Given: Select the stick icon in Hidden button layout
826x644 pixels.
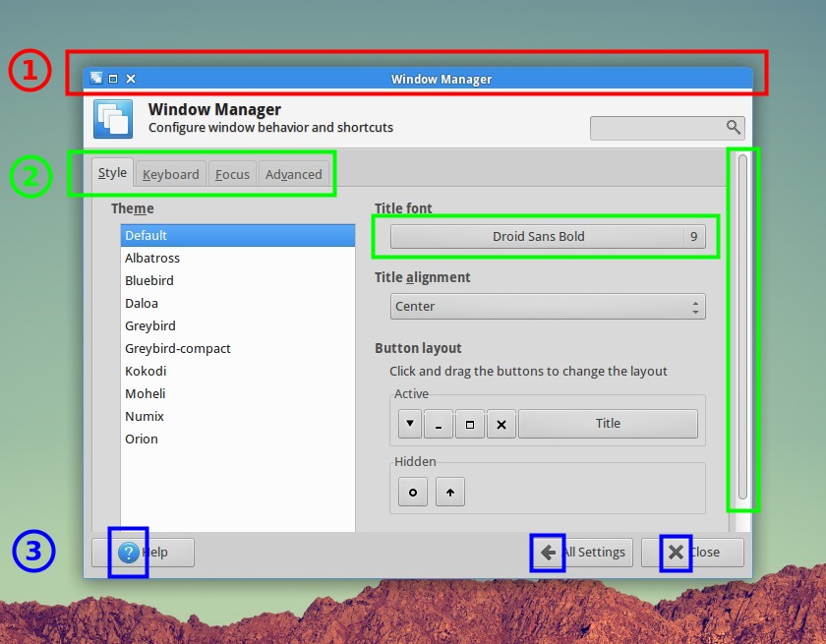Looking at the screenshot, I should click(412, 492).
